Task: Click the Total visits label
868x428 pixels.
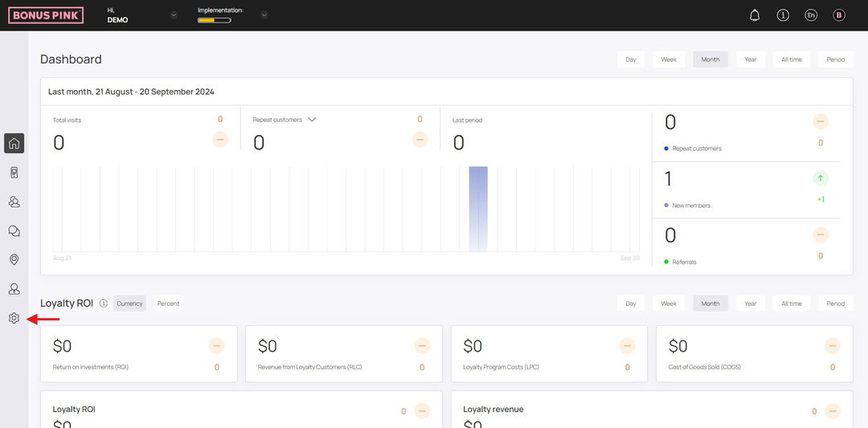Action: pos(67,120)
